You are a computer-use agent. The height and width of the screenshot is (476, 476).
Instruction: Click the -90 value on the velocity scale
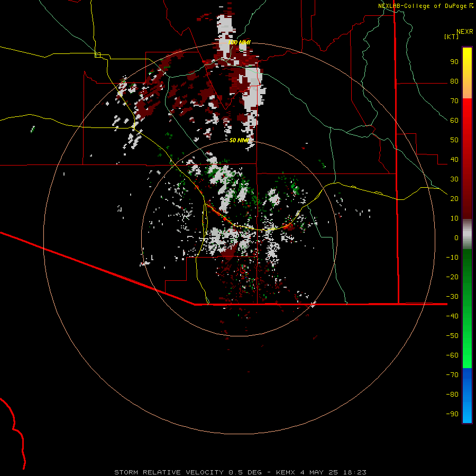[x=452, y=414]
